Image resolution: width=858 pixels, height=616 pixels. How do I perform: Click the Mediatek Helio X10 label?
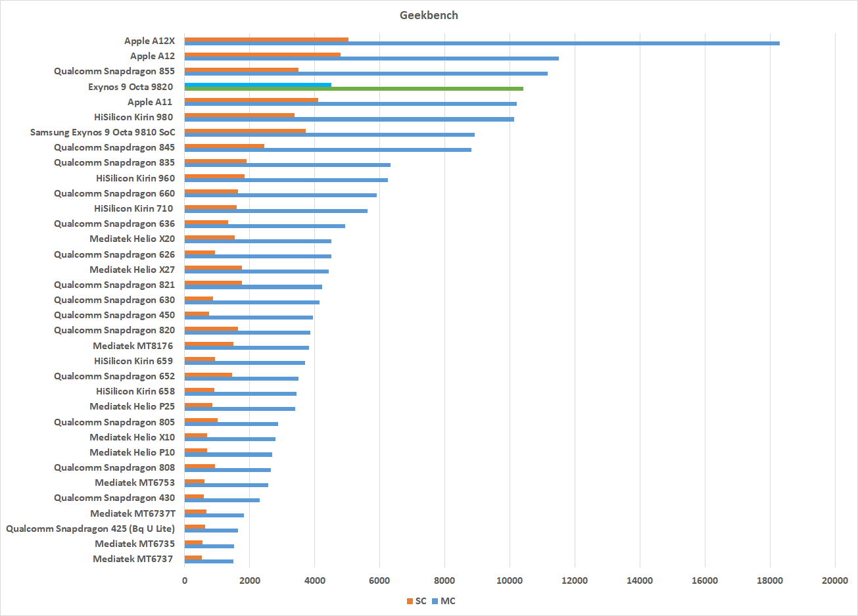(132, 437)
